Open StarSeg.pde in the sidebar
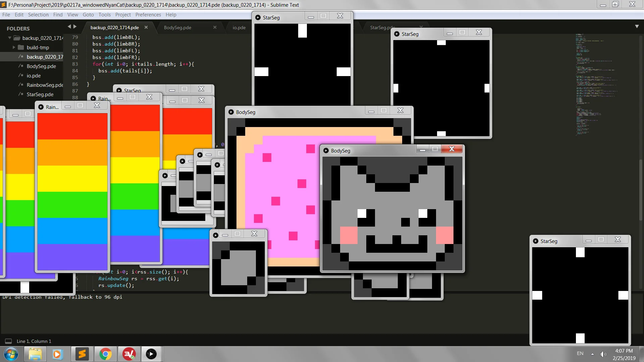The height and width of the screenshot is (362, 644). [40, 95]
